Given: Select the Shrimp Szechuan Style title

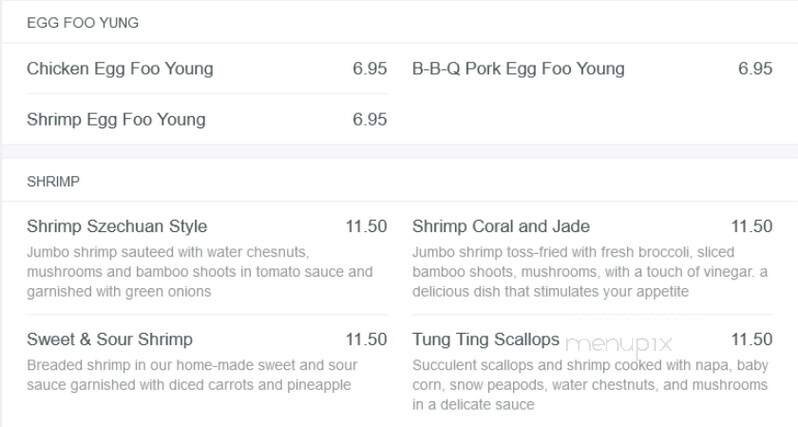Looking at the screenshot, I should (x=117, y=226).
